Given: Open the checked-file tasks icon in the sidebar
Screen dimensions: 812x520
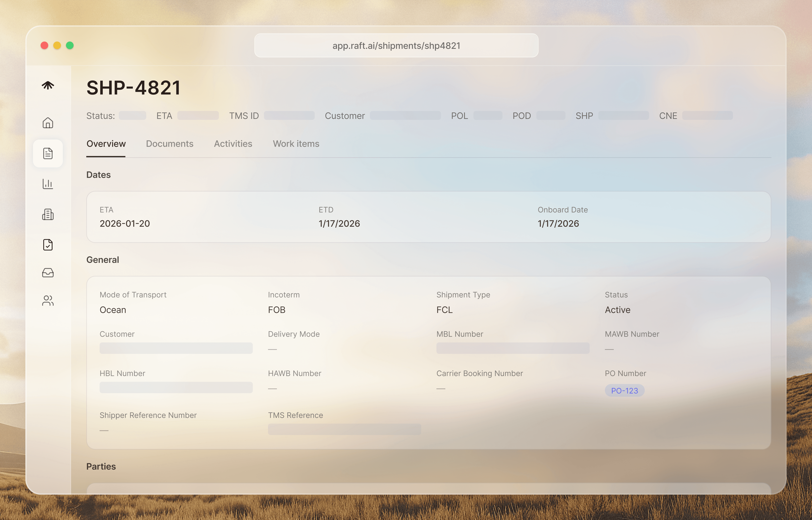Looking at the screenshot, I should [48, 245].
